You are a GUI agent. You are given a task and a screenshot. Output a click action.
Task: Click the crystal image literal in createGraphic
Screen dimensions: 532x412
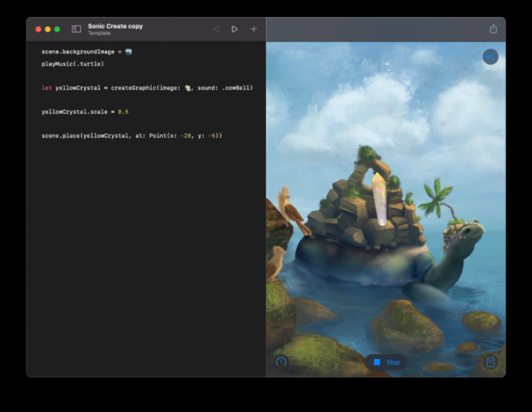tap(187, 88)
